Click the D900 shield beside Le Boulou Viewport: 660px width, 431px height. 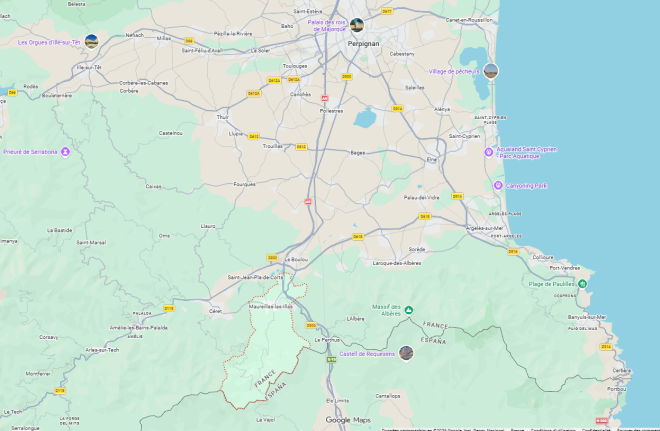[x=272, y=257]
